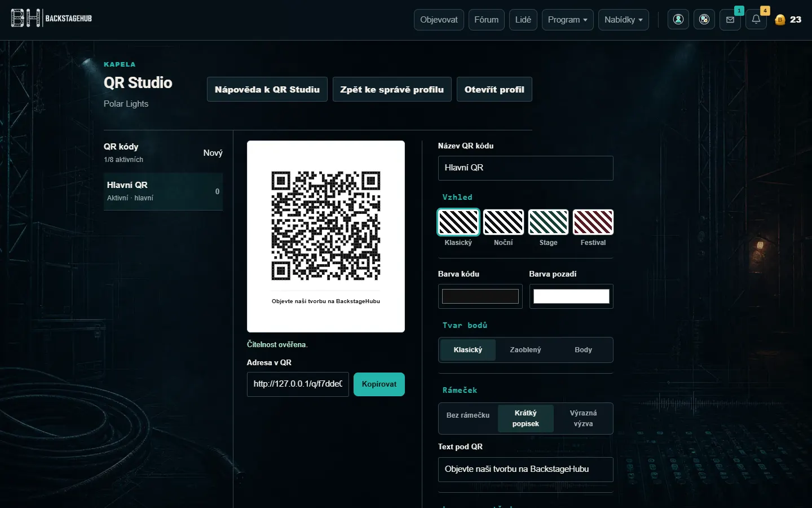Open the BackstageHub logo home link

point(51,19)
